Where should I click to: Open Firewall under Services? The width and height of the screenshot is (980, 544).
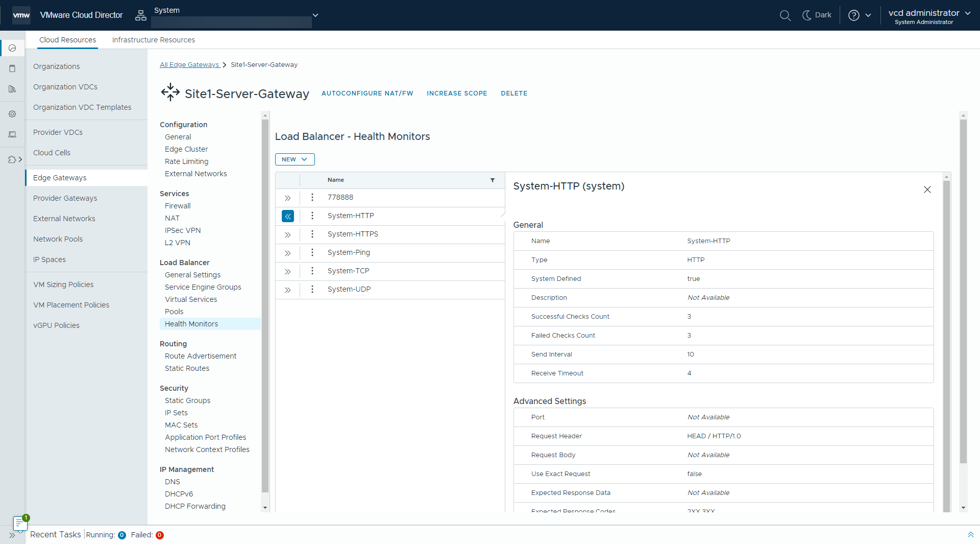point(178,206)
